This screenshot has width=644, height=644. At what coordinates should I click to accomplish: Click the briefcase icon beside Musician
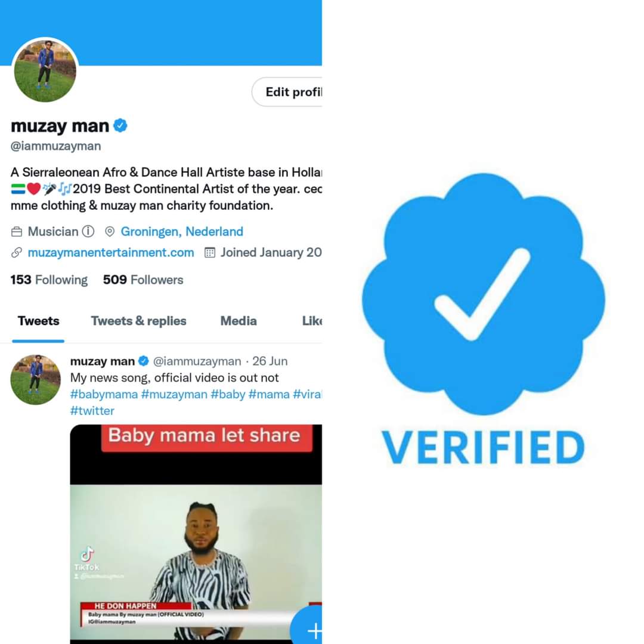click(17, 231)
